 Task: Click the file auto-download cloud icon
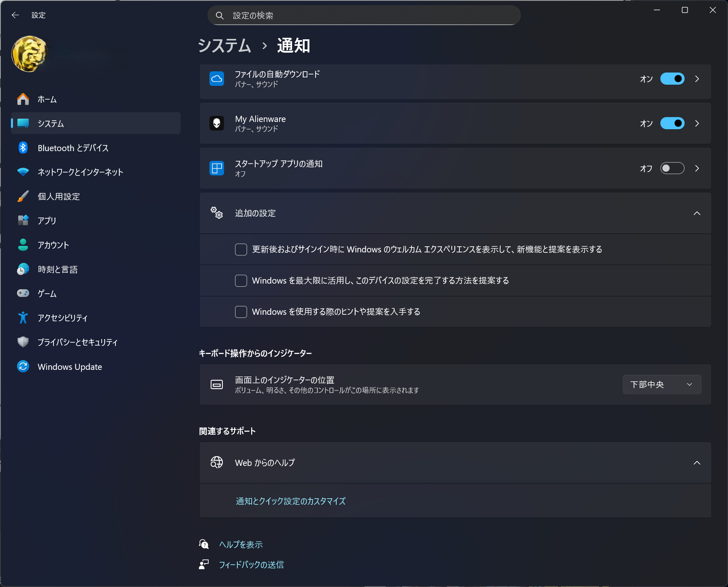[217, 79]
